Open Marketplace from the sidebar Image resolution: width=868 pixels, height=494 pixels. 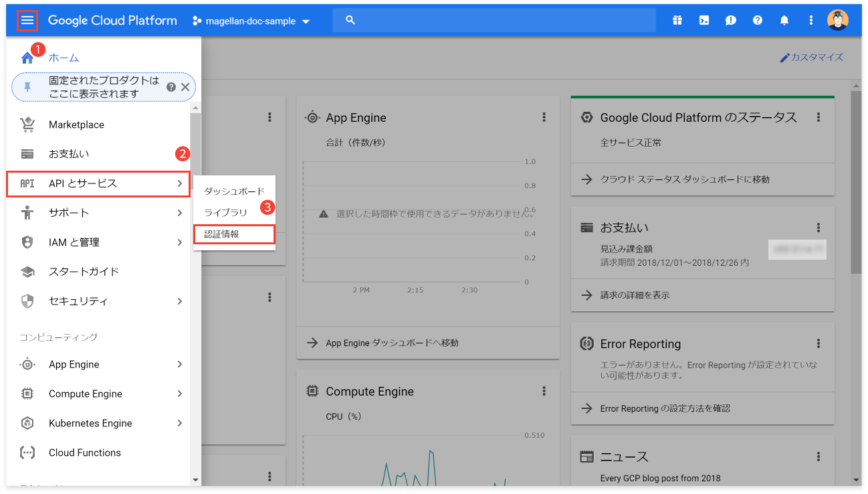point(76,125)
